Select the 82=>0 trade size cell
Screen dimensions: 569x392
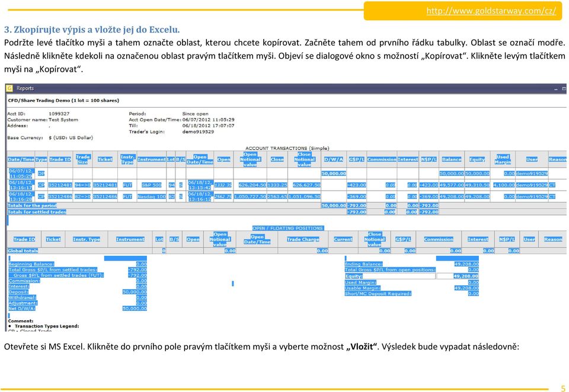pyautogui.click(x=83, y=197)
